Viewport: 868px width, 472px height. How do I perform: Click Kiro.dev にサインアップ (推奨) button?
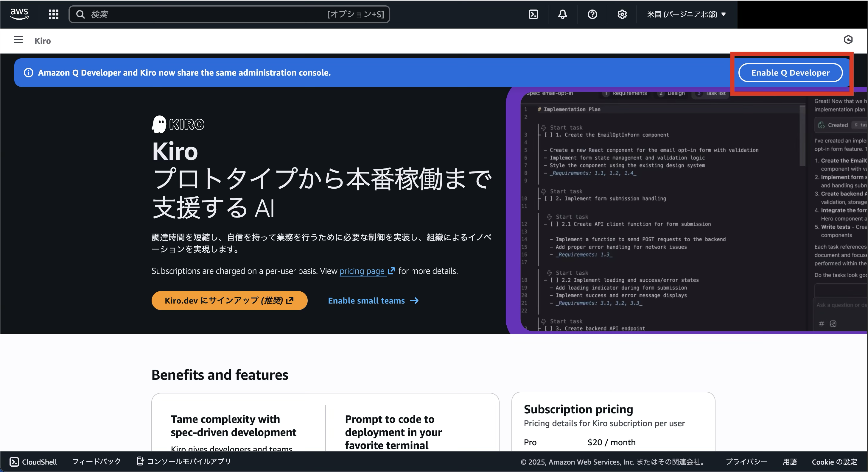click(x=229, y=300)
